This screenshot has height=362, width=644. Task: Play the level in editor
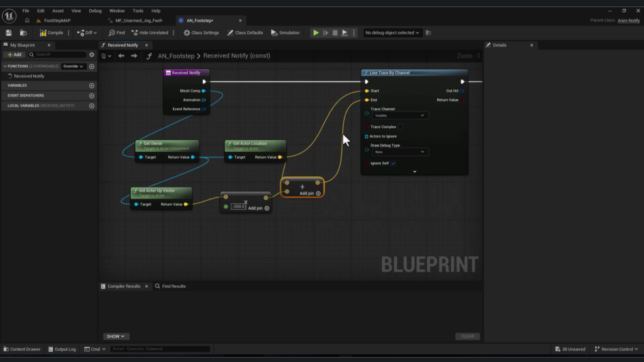click(x=316, y=33)
